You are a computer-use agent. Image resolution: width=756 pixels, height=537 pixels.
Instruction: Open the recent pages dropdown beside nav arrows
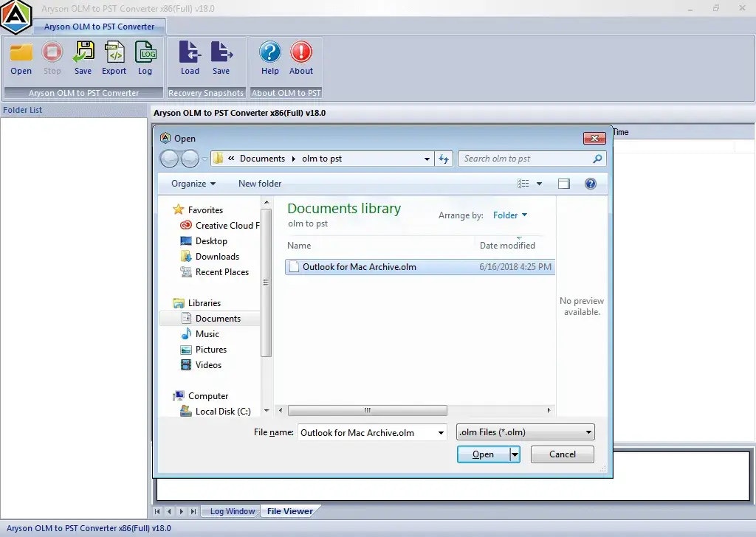205,159
